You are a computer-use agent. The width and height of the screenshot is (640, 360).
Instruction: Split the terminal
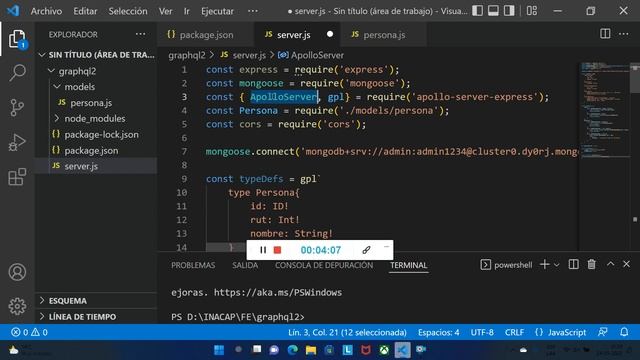click(573, 264)
